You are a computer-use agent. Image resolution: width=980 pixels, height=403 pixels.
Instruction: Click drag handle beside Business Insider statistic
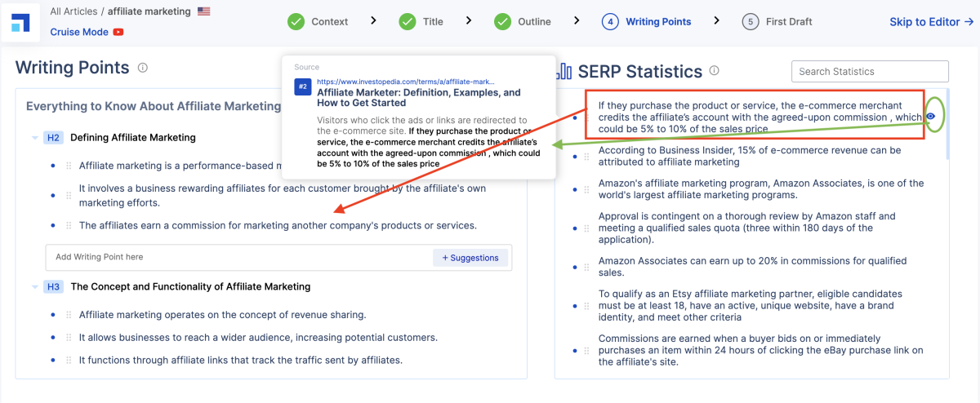coord(586,157)
